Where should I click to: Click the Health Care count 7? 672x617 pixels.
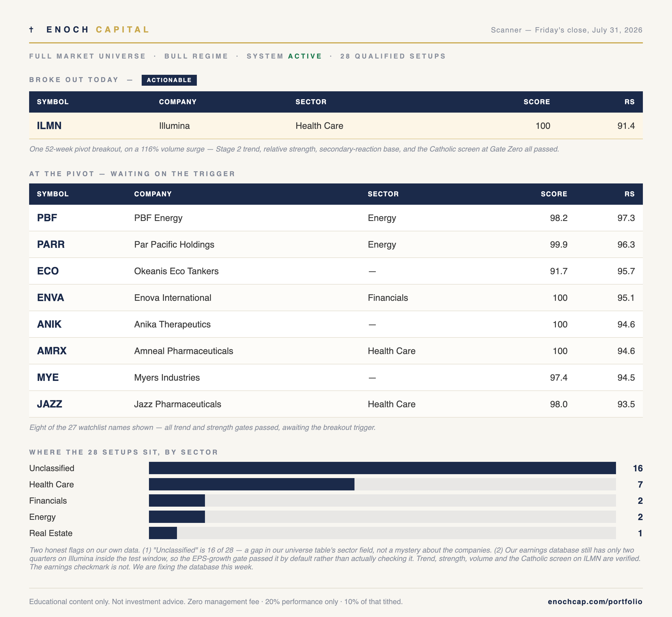tap(640, 485)
